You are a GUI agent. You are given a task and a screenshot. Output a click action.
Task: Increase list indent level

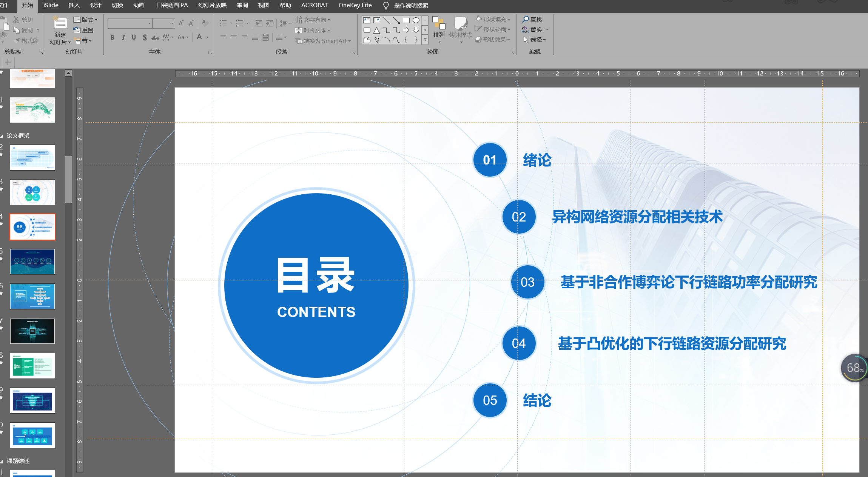pyautogui.click(x=270, y=23)
